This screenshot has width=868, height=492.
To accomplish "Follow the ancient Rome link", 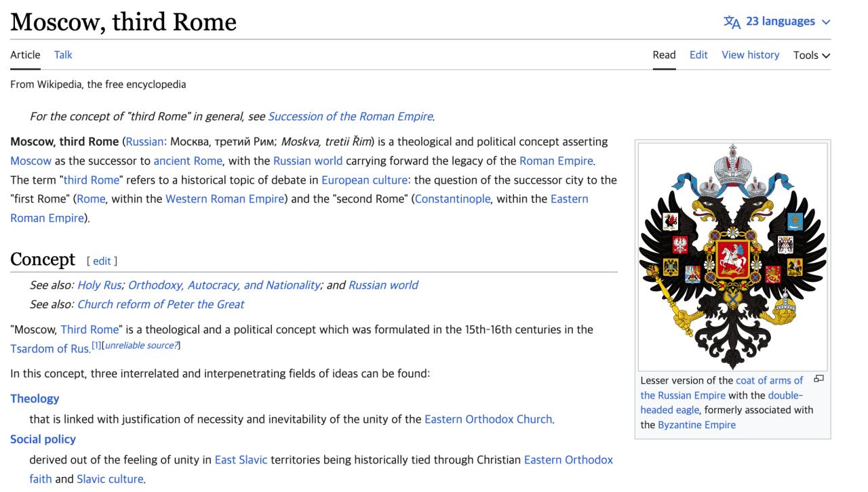I will coord(188,161).
